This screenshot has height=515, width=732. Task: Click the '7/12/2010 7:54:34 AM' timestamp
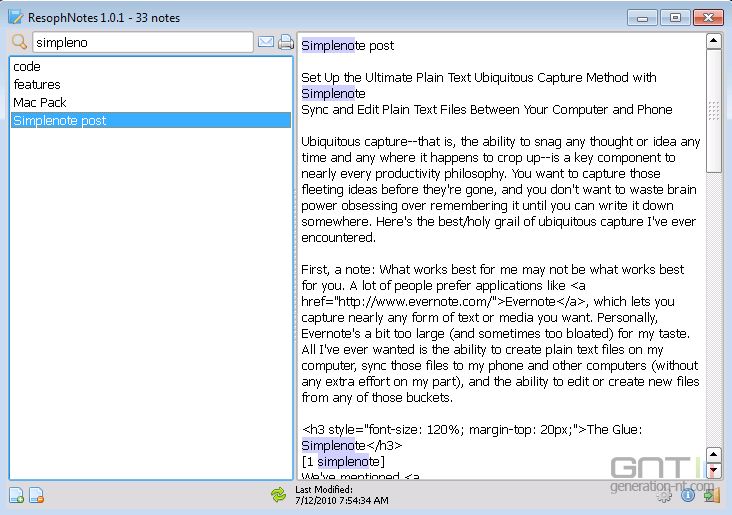[342, 501]
